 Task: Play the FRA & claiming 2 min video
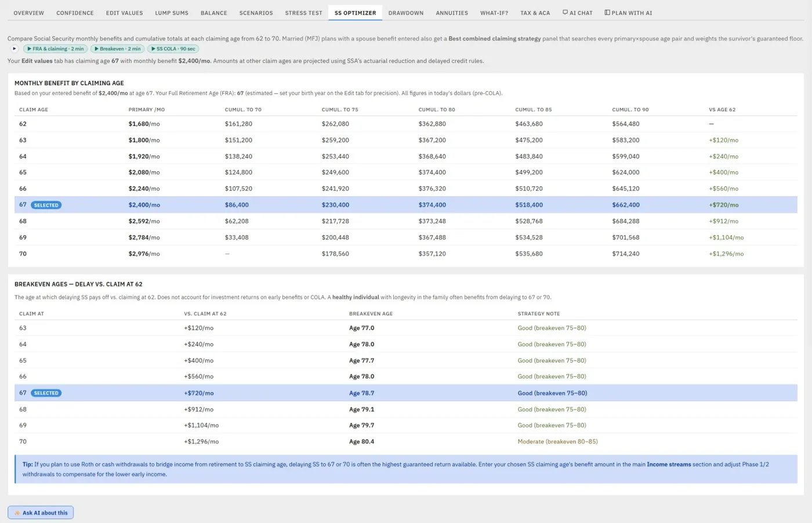point(55,49)
